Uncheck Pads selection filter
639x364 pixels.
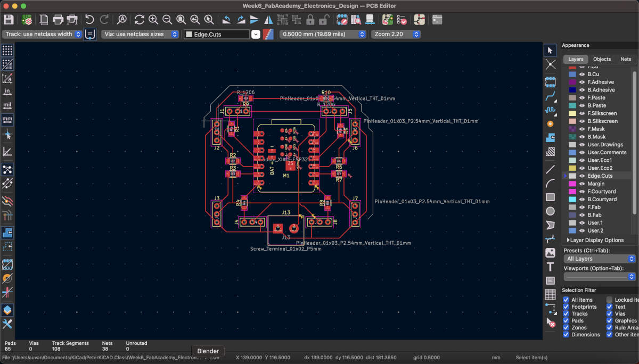click(x=566, y=320)
